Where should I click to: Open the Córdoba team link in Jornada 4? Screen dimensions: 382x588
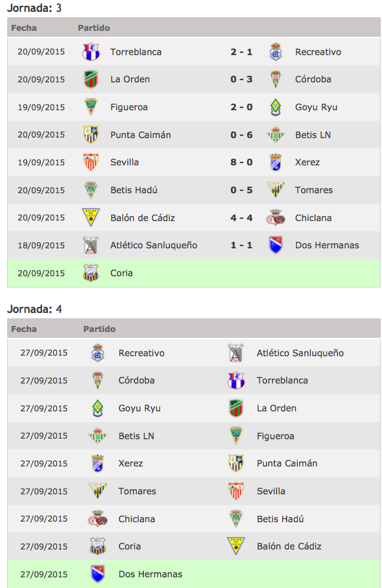[136, 381]
